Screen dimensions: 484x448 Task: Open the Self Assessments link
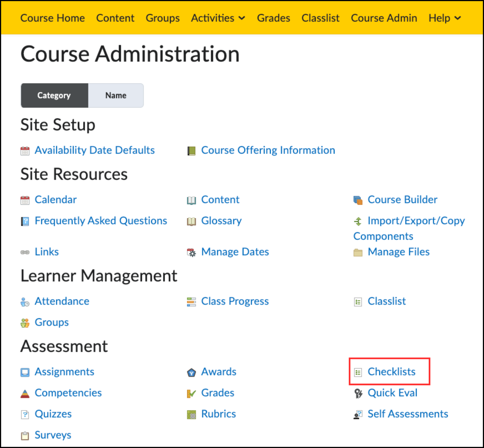tap(408, 414)
